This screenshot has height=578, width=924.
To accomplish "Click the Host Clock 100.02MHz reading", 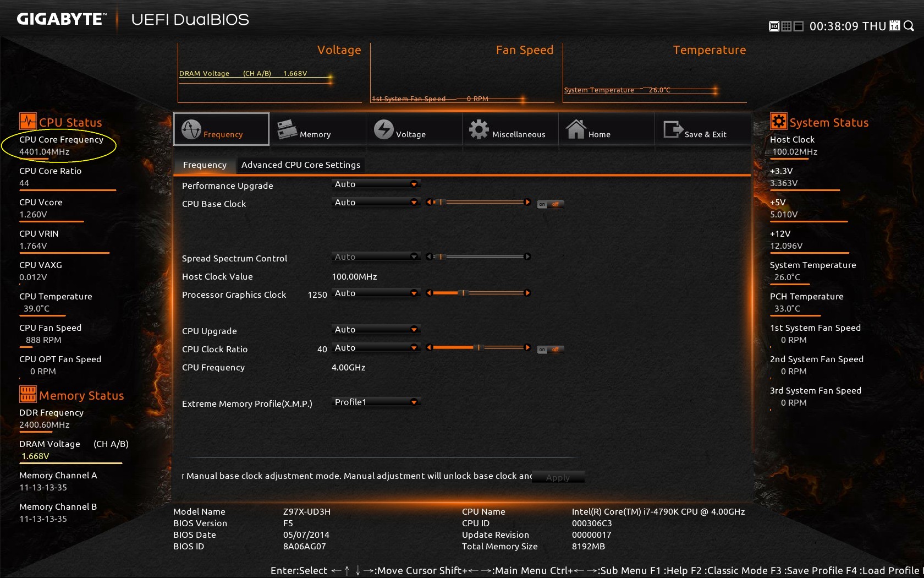I will (795, 151).
